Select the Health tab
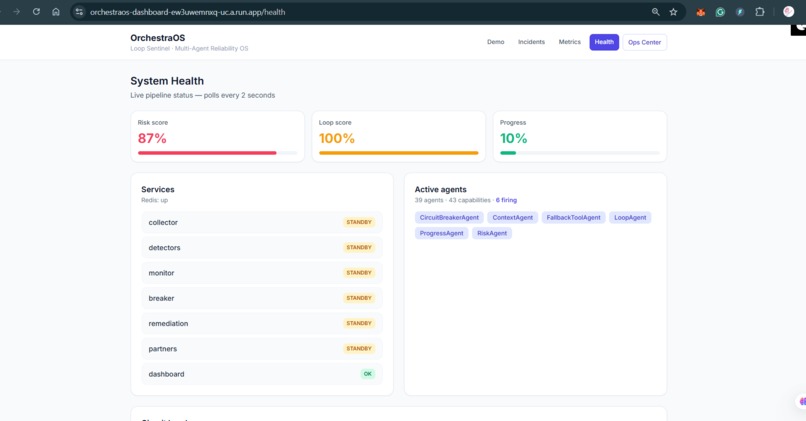This screenshot has height=421, width=806. pos(604,42)
